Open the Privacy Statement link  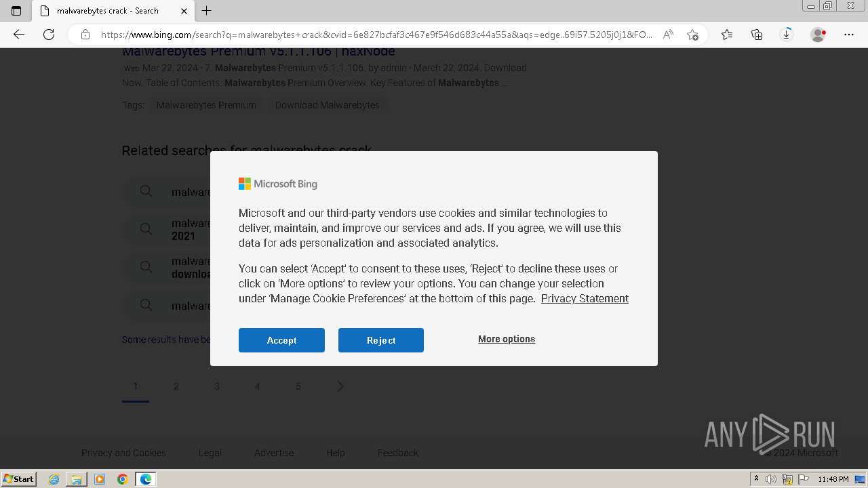pos(585,298)
